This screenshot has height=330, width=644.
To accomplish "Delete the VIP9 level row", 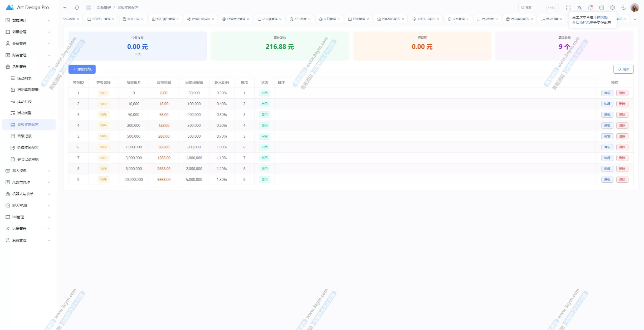I will 622,180.
